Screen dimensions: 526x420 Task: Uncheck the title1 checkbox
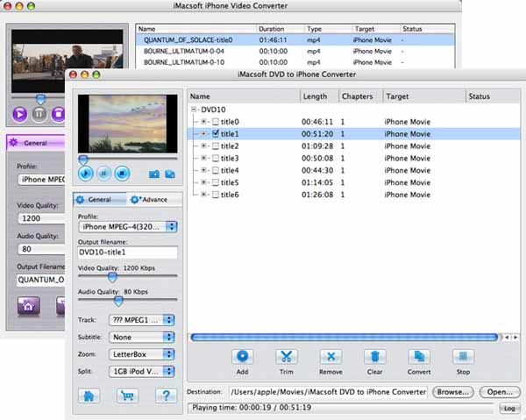[x=215, y=134]
